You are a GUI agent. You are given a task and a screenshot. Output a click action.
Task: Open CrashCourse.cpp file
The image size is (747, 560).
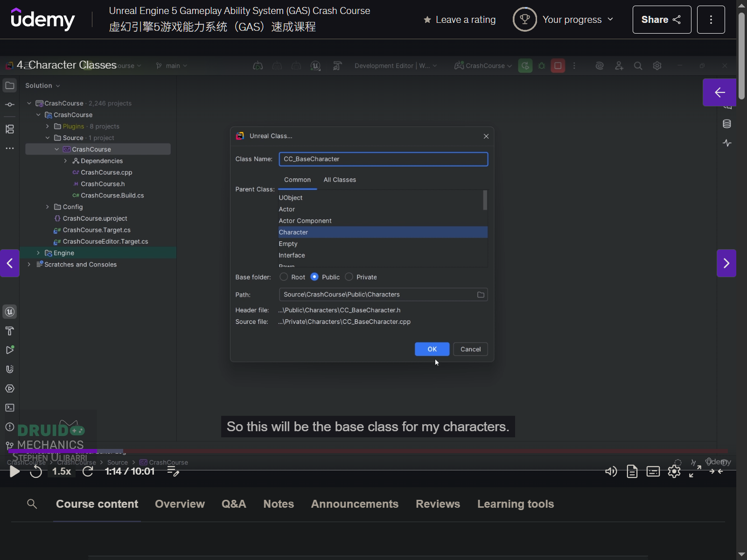tap(106, 173)
